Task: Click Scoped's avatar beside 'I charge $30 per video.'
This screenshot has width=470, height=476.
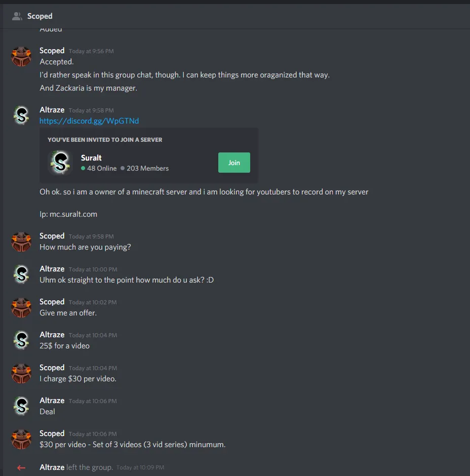Action: 22,373
